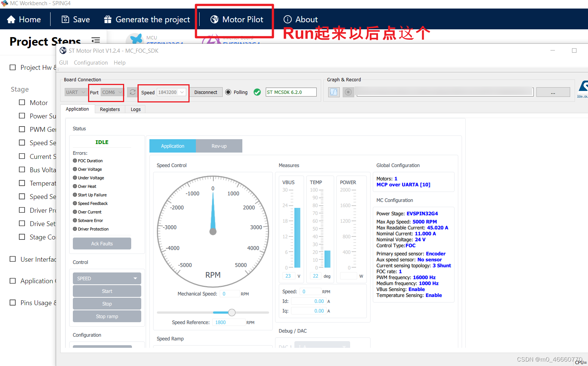Open the SPEED control mode dropdown
This screenshot has height=366, width=588.
click(x=107, y=278)
